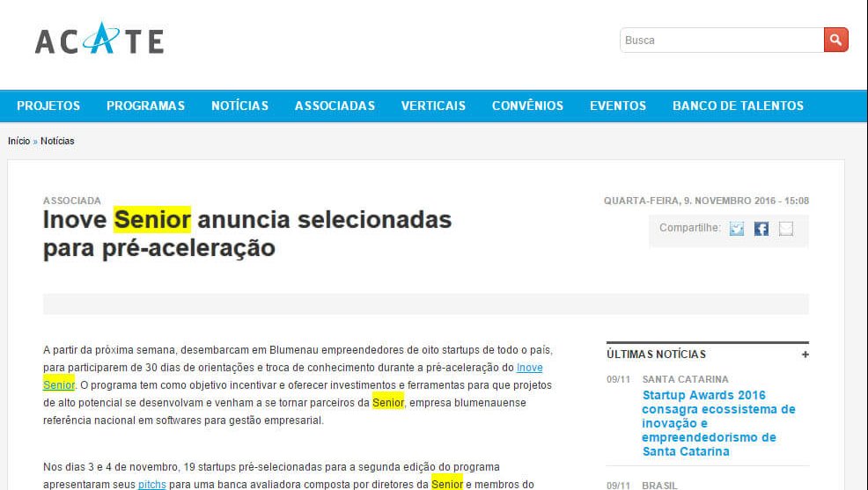Click the Compartilhe label
Screen dimensions: 868x490
tap(690, 228)
